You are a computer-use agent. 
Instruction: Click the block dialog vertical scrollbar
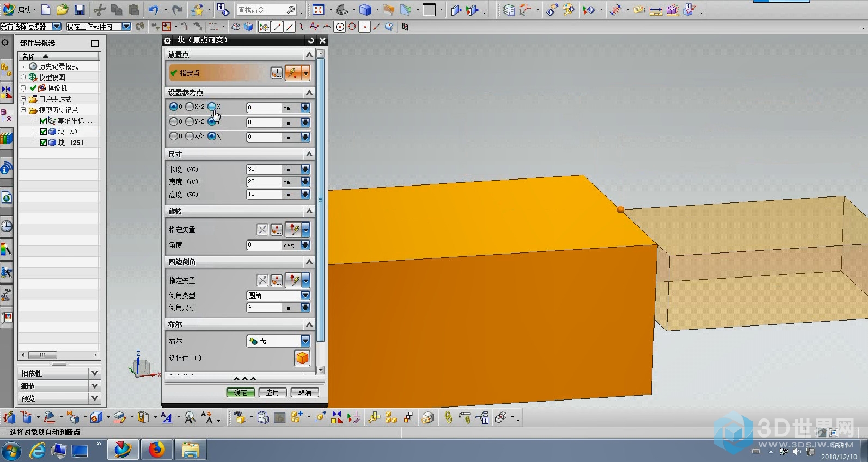pyautogui.click(x=320, y=199)
